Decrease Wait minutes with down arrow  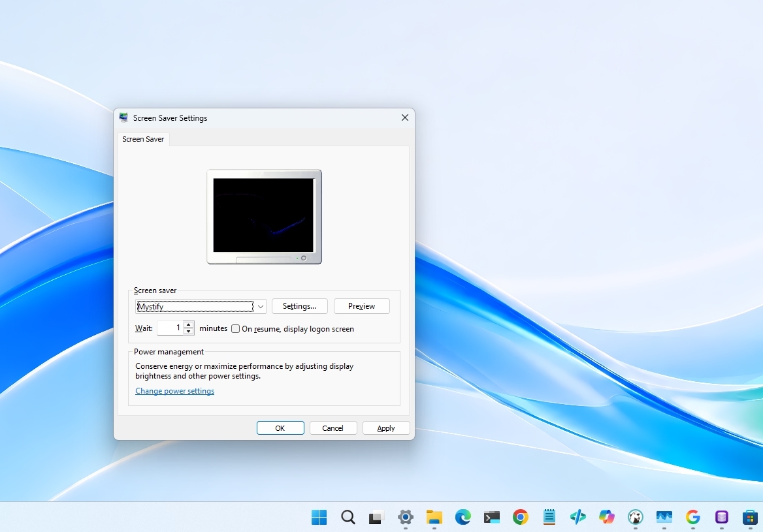(189, 331)
